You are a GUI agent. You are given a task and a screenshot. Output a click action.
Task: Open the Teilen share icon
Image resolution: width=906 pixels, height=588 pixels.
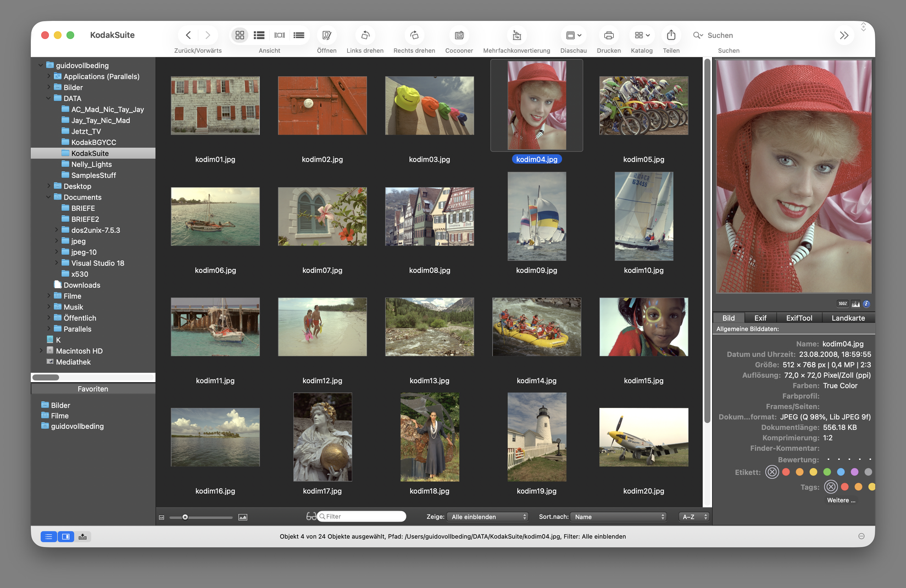671,35
